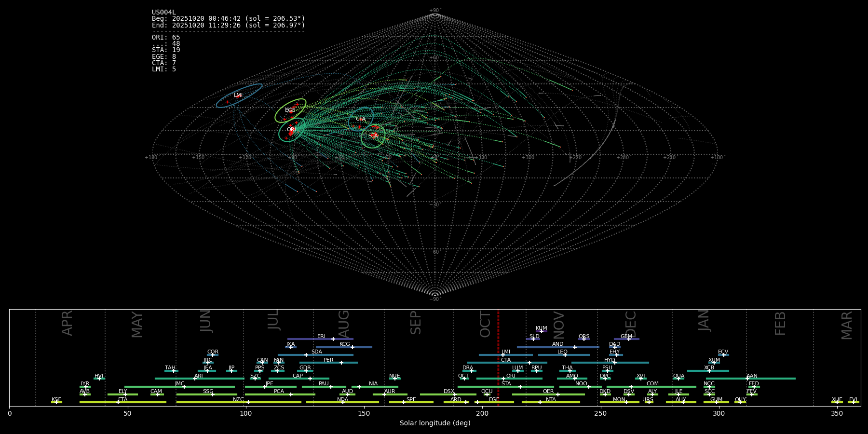Select the CTA radiant circle
The image size is (868, 434).
pos(361,119)
